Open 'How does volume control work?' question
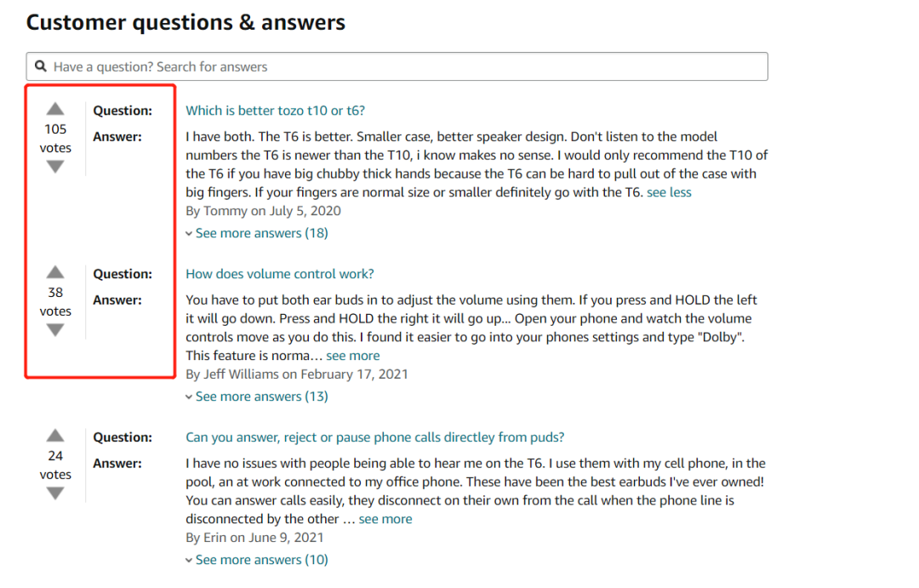Image resolution: width=919 pixels, height=588 pixels. click(280, 274)
